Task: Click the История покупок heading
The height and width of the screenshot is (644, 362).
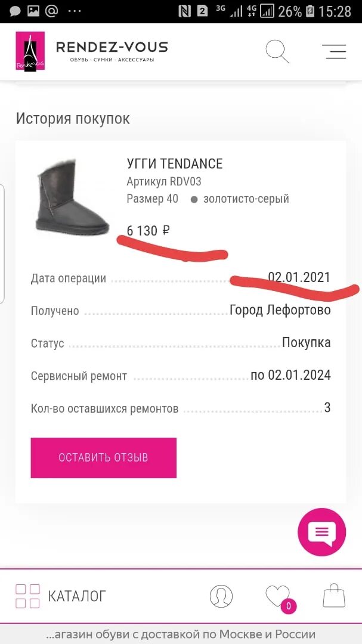Action: coord(73,119)
